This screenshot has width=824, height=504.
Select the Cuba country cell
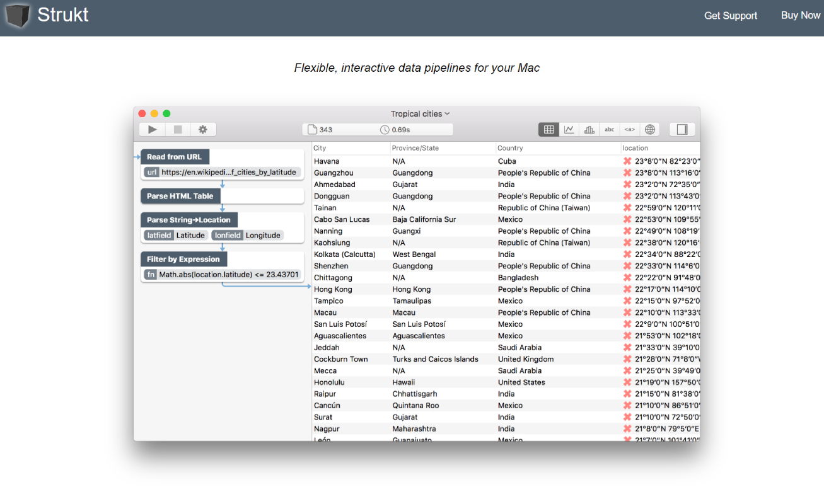(x=507, y=161)
